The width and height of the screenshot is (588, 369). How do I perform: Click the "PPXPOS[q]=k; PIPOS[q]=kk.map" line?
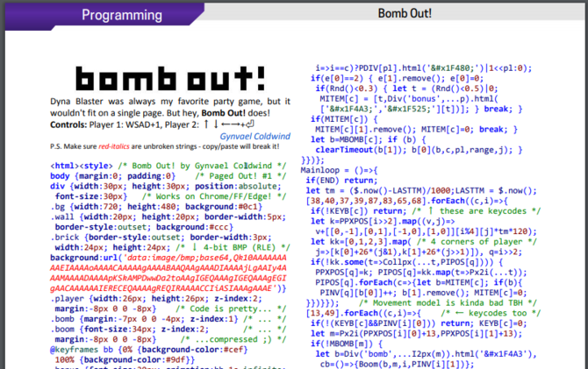[x=420, y=273]
